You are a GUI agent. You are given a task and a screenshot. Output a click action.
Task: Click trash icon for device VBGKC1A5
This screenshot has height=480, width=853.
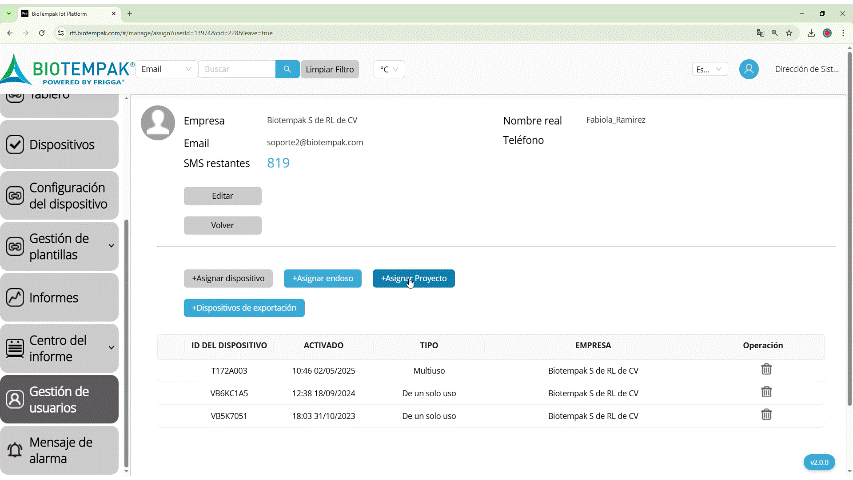click(x=766, y=392)
